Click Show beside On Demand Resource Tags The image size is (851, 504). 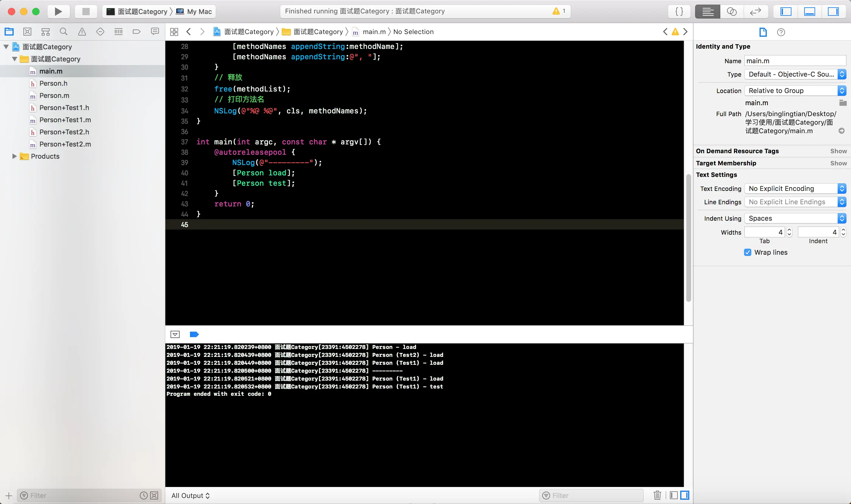point(838,151)
